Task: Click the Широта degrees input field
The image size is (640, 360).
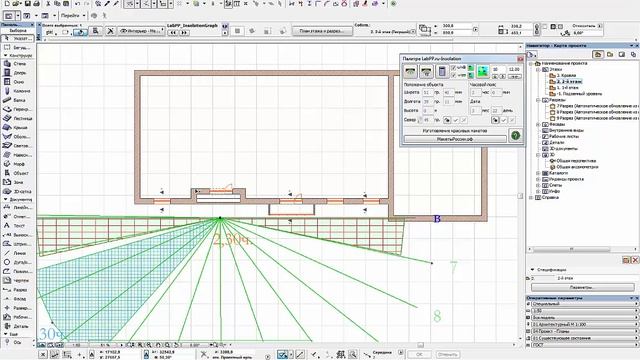Action: click(427, 93)
